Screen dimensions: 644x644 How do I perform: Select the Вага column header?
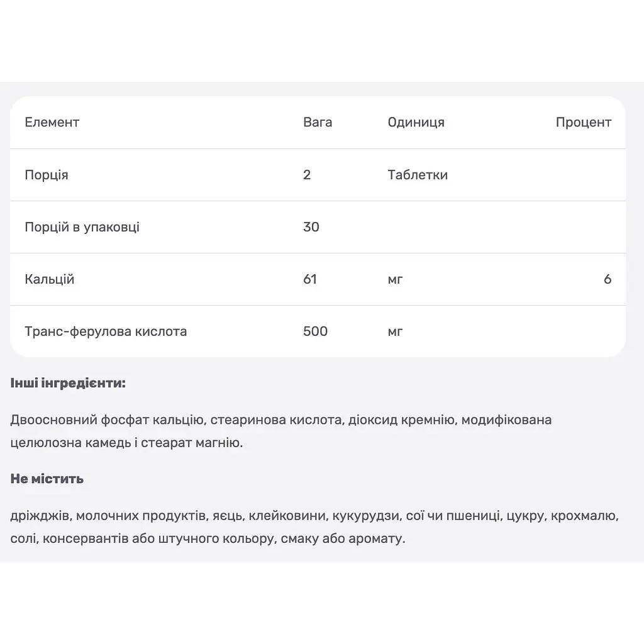[x=318, y=123]
